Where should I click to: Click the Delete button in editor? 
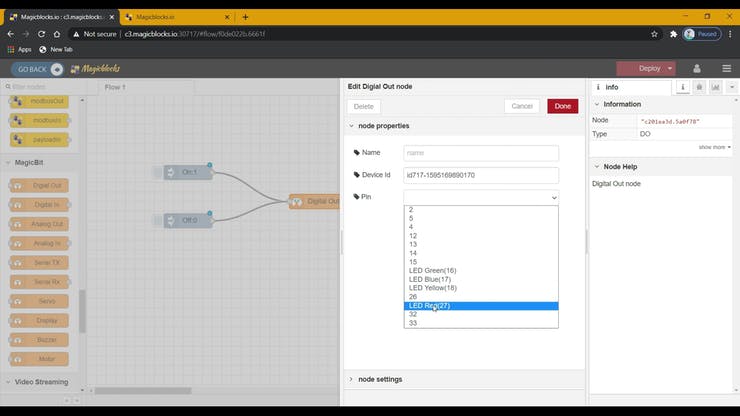pos(363,106)
